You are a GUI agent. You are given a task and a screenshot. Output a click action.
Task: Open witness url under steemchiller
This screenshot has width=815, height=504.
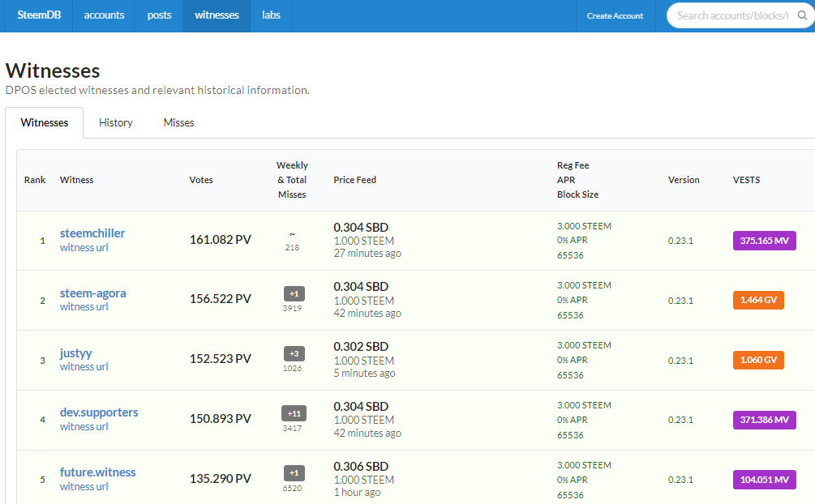(x=84, y=248)
